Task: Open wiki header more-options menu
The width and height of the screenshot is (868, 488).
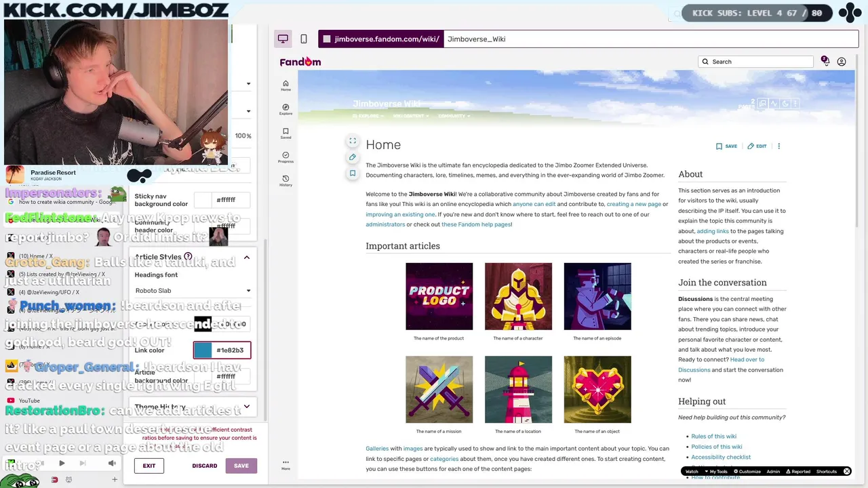Action: [x=796, y=104]
